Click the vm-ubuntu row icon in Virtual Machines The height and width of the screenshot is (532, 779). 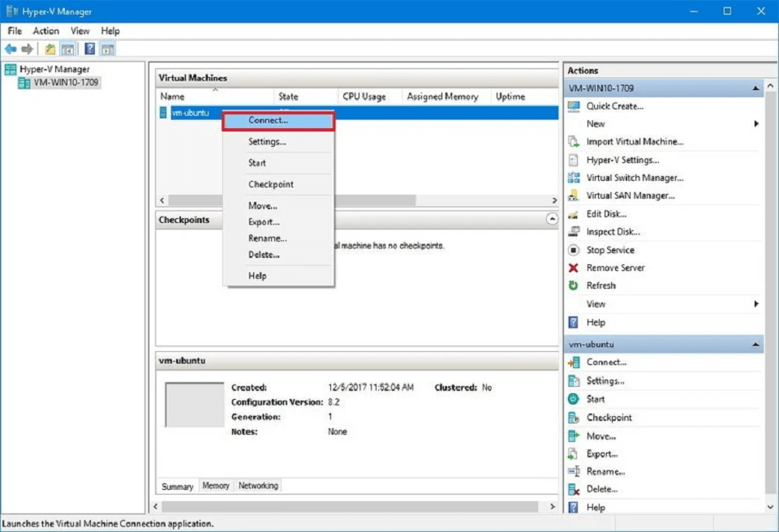[163, 113]
